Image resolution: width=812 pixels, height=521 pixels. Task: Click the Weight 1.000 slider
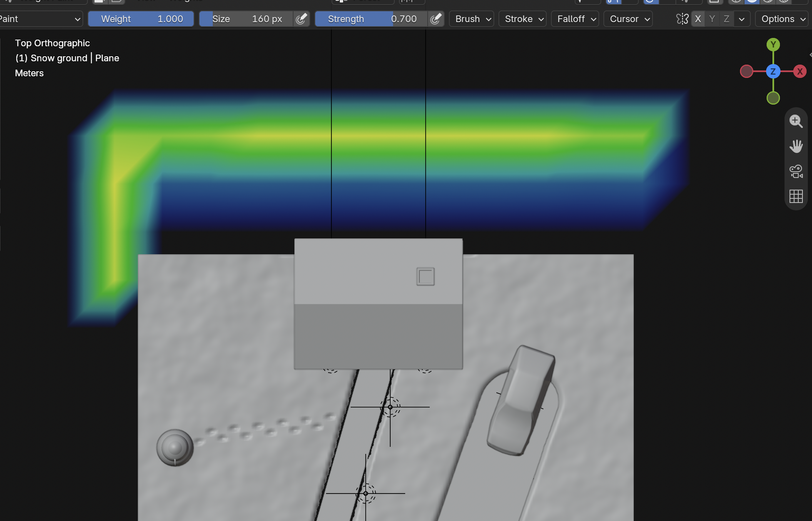point(141,19)
